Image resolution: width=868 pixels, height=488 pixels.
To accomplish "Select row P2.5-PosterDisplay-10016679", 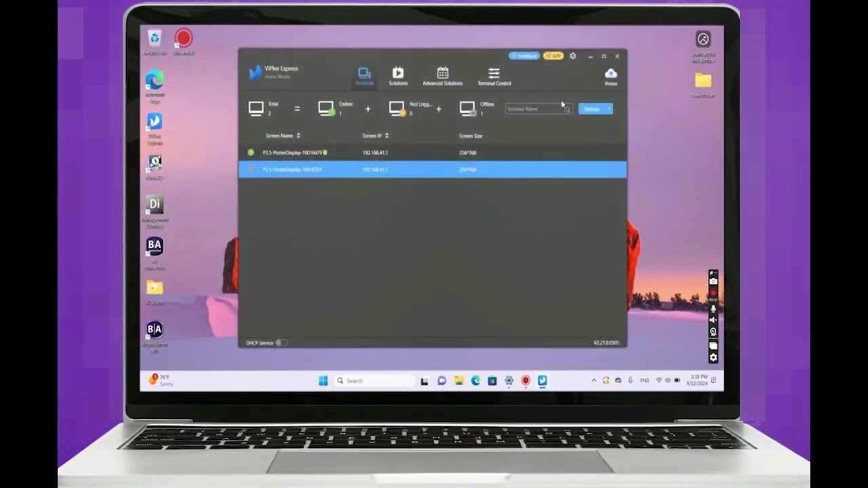I will [432, 152].
